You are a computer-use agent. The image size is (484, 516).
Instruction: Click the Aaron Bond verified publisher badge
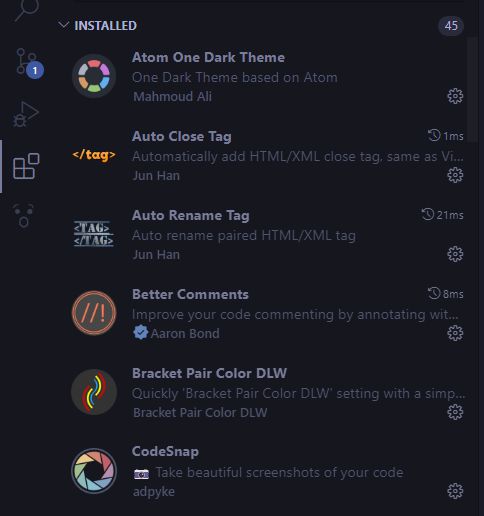pyautogui.click(x=140, y=333)
